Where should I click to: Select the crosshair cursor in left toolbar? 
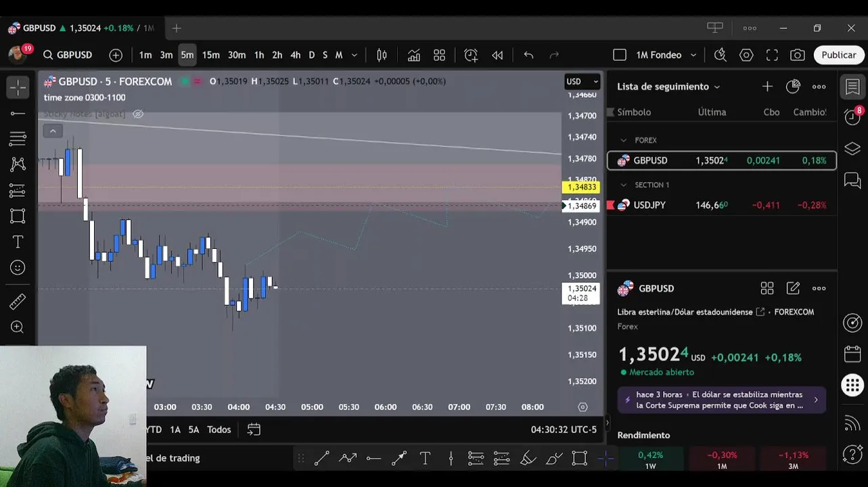18,87
